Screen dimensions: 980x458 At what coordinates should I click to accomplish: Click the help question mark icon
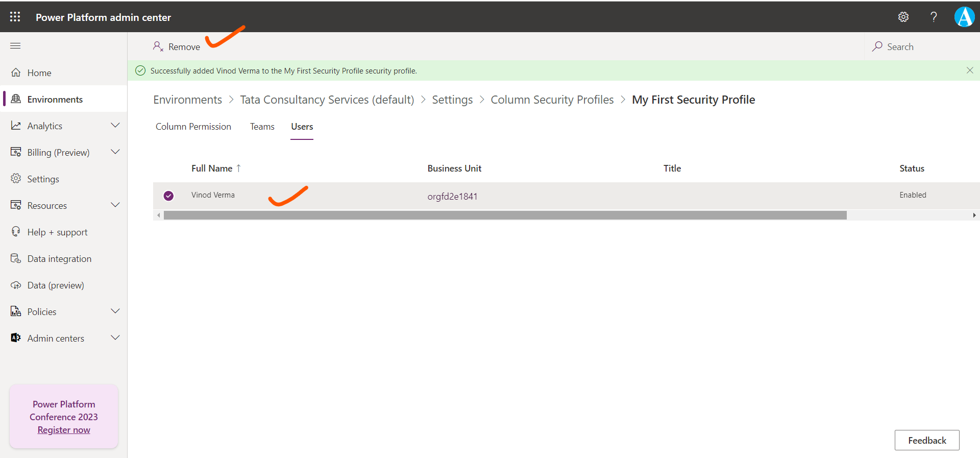(x=934, y=17)
